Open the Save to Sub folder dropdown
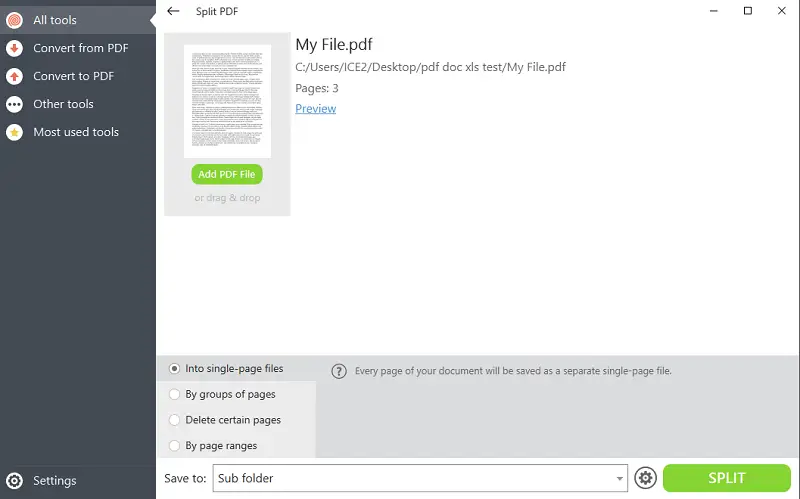 (420, 478)
